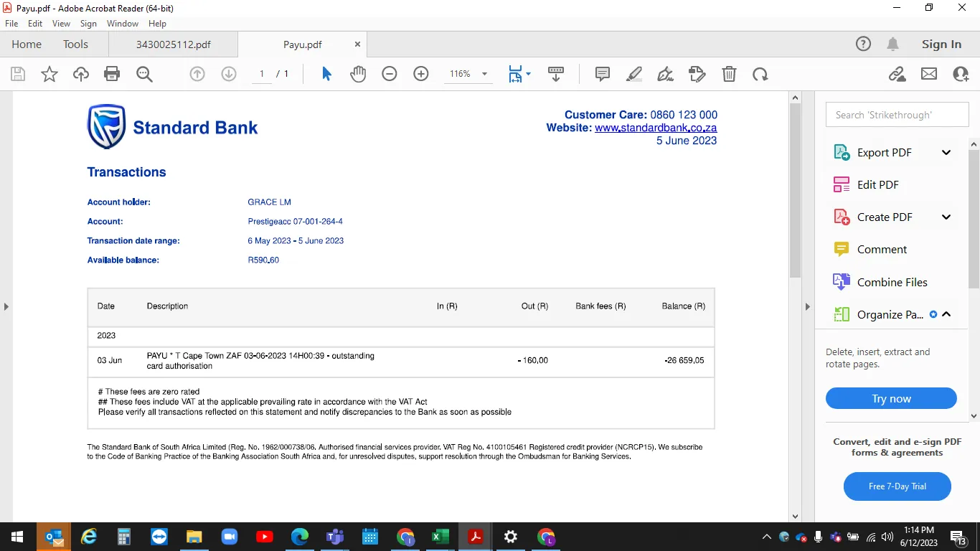Click the share with others person icon

(x=961, y=74)
